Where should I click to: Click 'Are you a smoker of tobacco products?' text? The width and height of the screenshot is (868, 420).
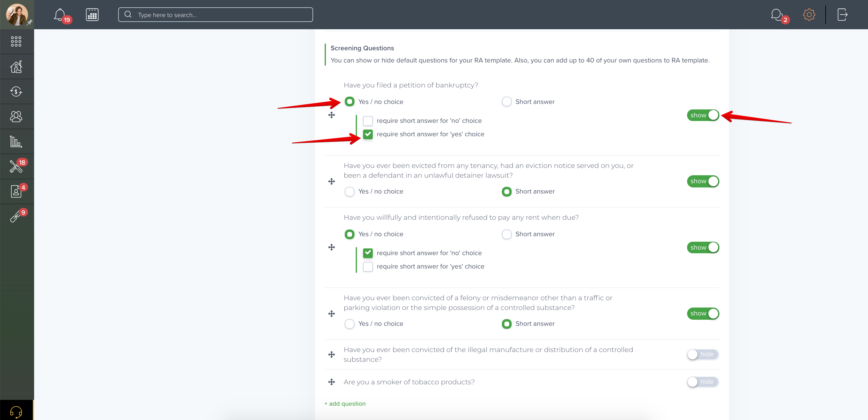tap(409, 382)
